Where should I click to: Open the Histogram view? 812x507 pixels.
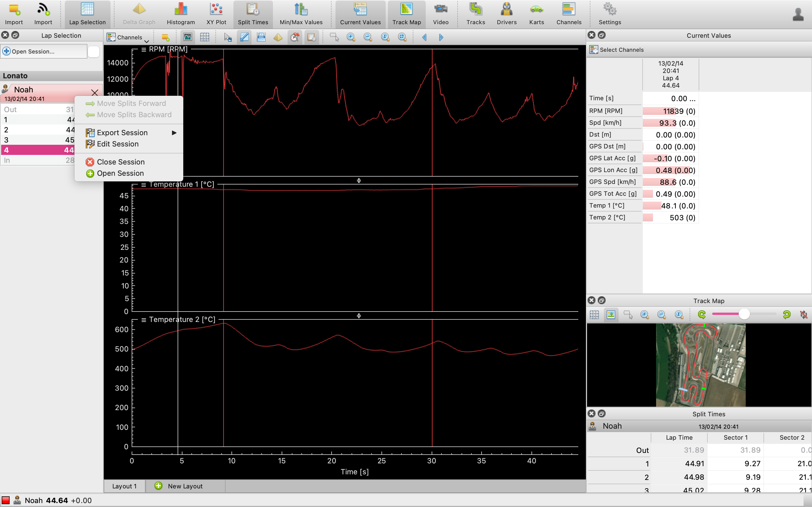180,14
